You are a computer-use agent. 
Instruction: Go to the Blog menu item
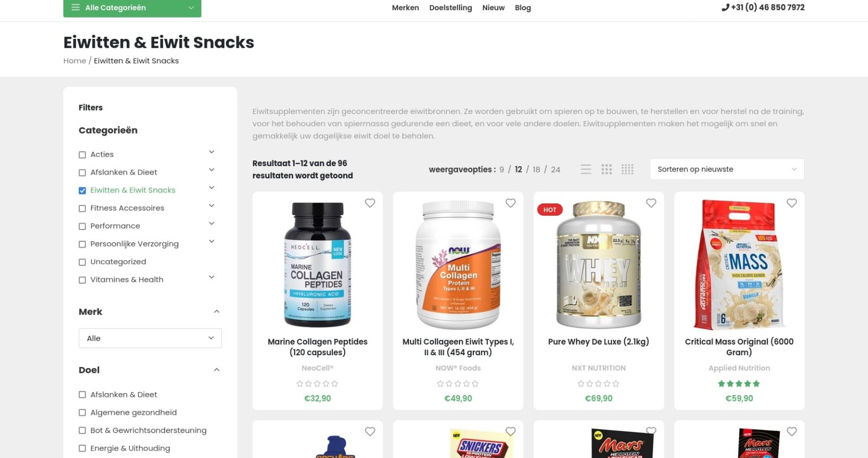pyautogui.click(x=522, y=7)
